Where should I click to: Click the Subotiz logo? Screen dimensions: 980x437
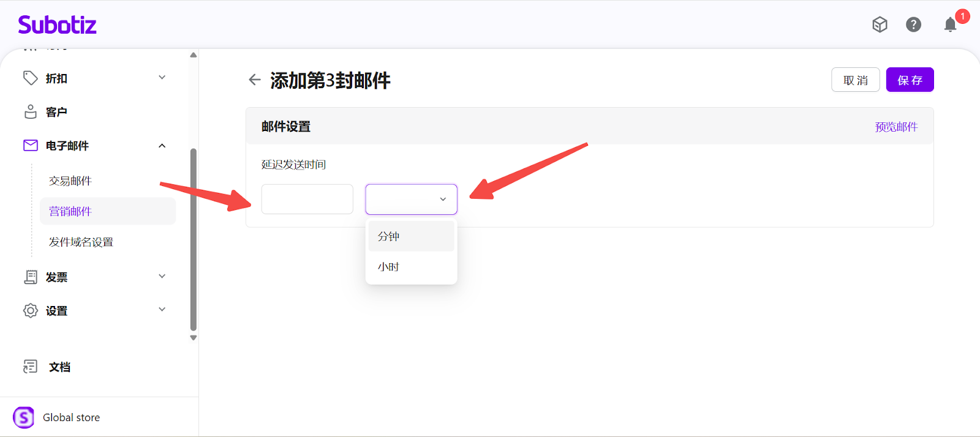pos(57,24)
